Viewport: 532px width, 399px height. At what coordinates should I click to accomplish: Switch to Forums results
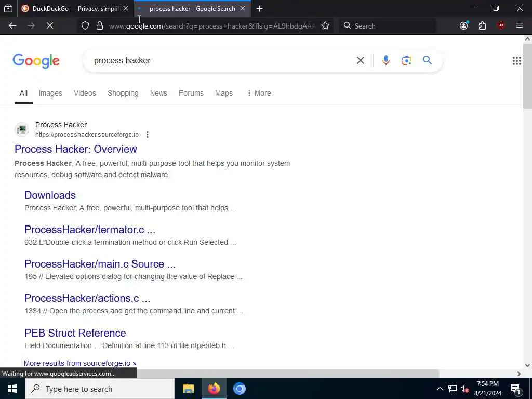point(191,93)
